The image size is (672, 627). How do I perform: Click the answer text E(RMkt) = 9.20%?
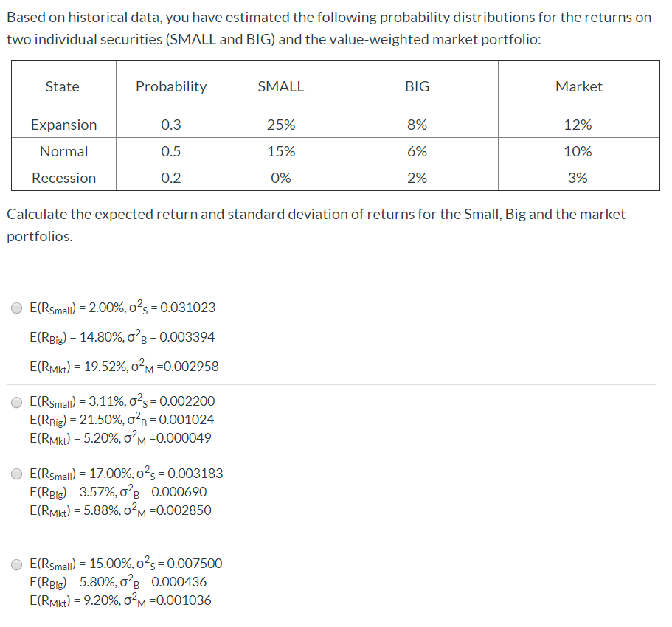pos(108,600)
